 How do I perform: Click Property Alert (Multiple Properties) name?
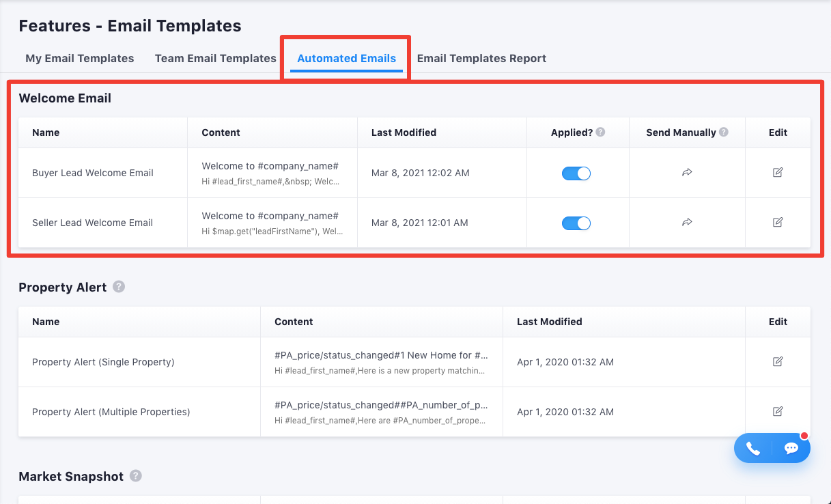tap(111, 412)
